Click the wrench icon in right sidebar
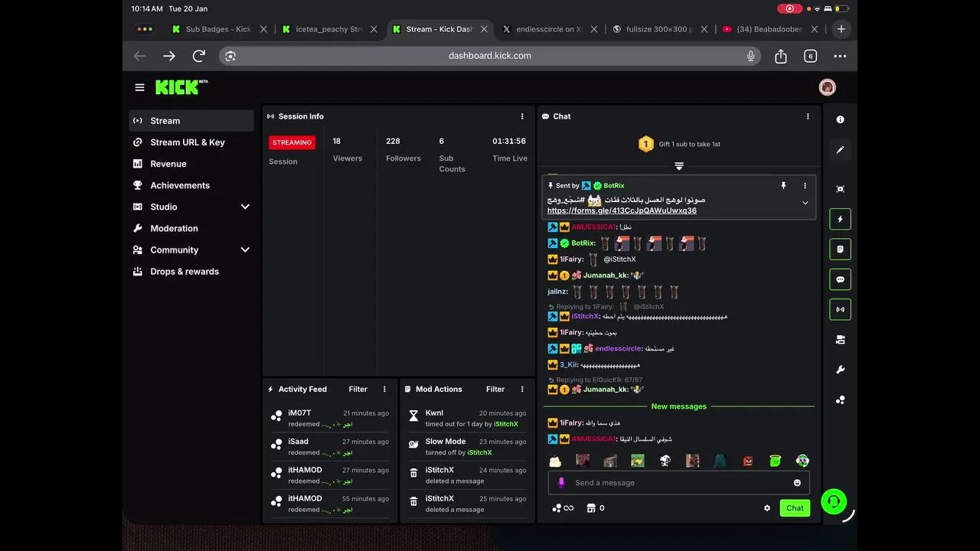Screen dimensions: 980x551 (x=840, y=370)
